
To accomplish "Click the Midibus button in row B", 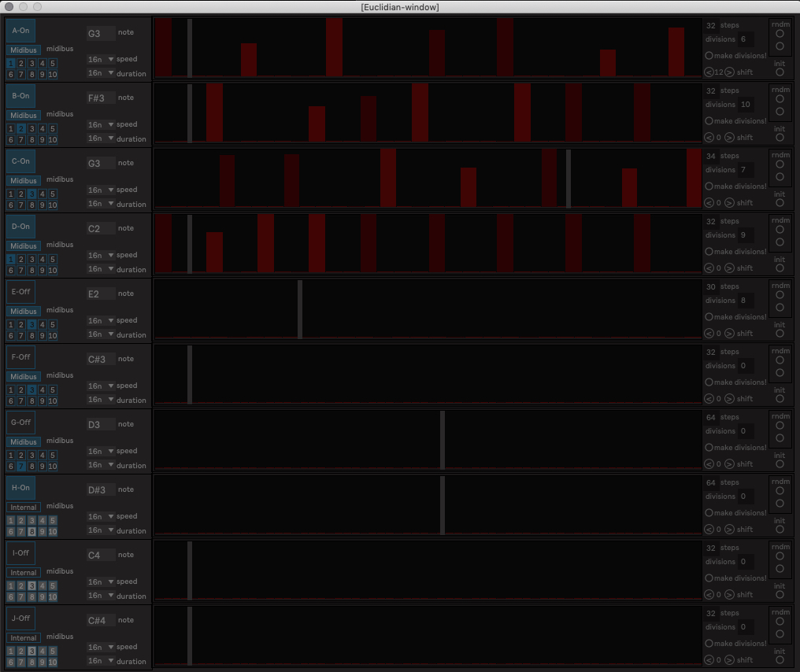I will pos(24,116).
